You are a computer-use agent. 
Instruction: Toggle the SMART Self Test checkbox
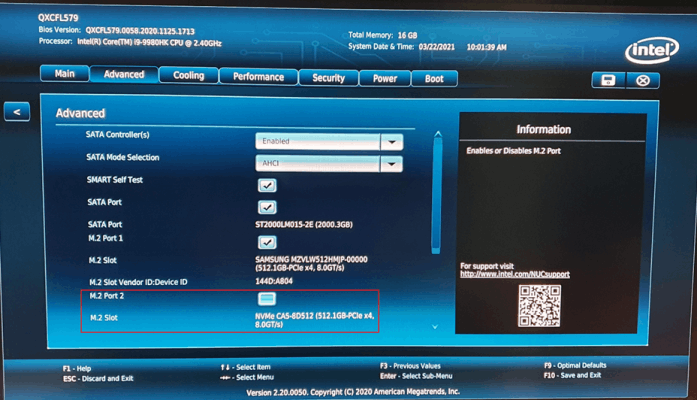(x=267, y=185)
